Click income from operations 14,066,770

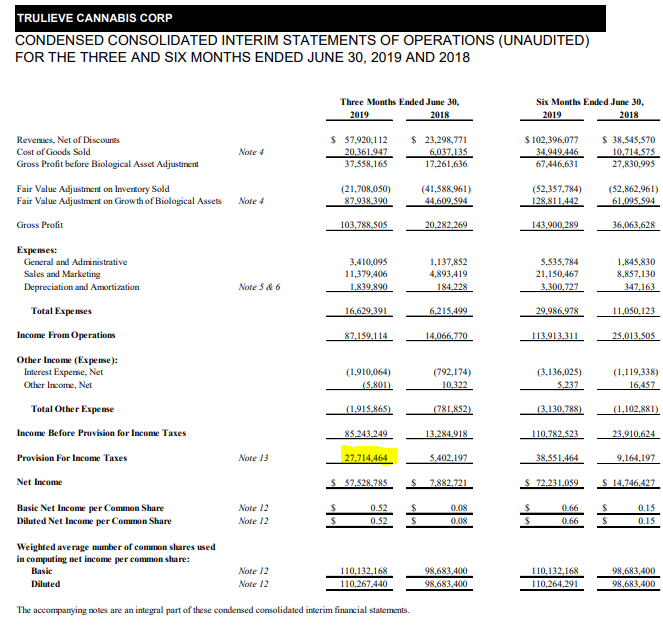(x=447, y=336)
